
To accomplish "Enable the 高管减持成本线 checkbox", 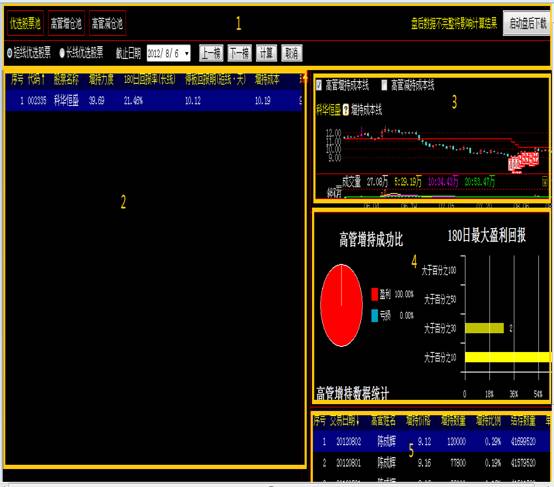I will 384,85.
